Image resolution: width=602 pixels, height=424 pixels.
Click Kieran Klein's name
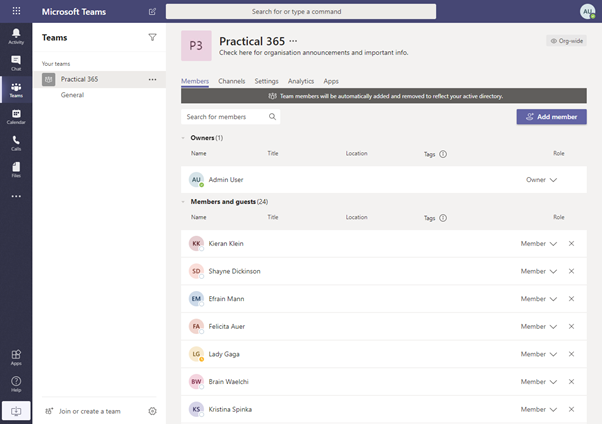pyautogui.click(x=226, y=243)
